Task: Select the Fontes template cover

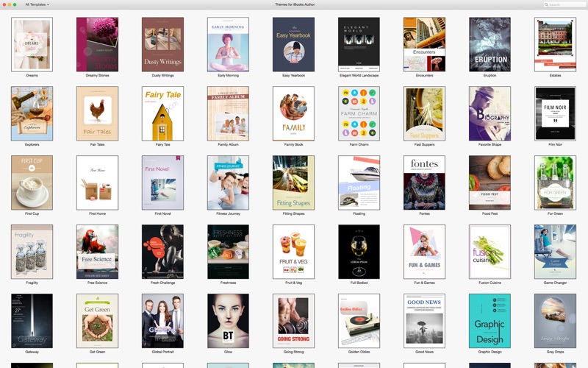Action: pos(425,183)
